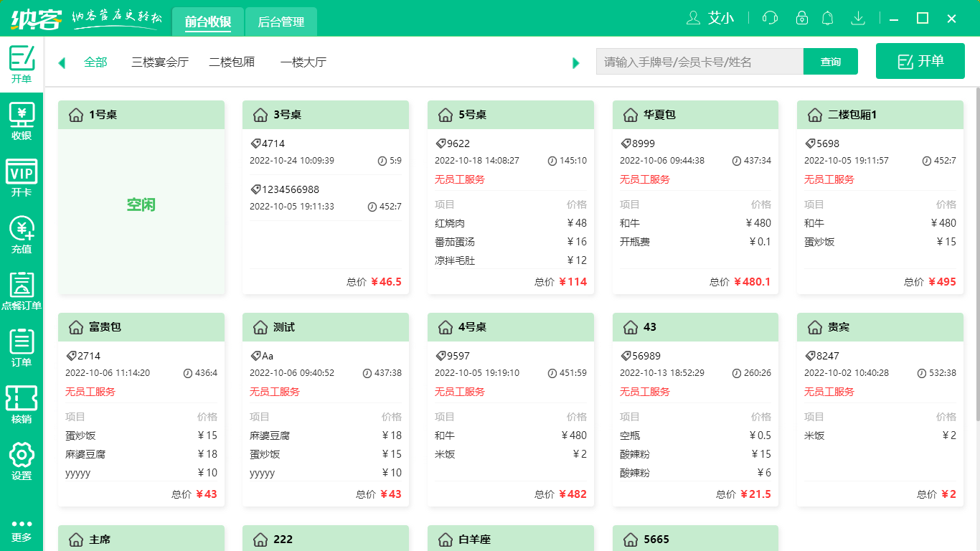Click the member search input field
The width and height of the screenshot is (980, 551).
coord(699,61)
